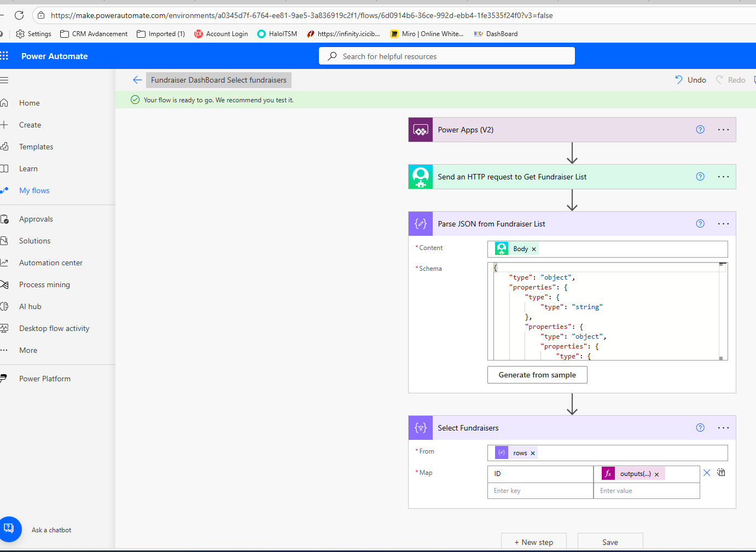Image resolution: width=756 pixels, height=552 pixels.
Task: Open Home in the sidebar
Action: coord(30,103)
